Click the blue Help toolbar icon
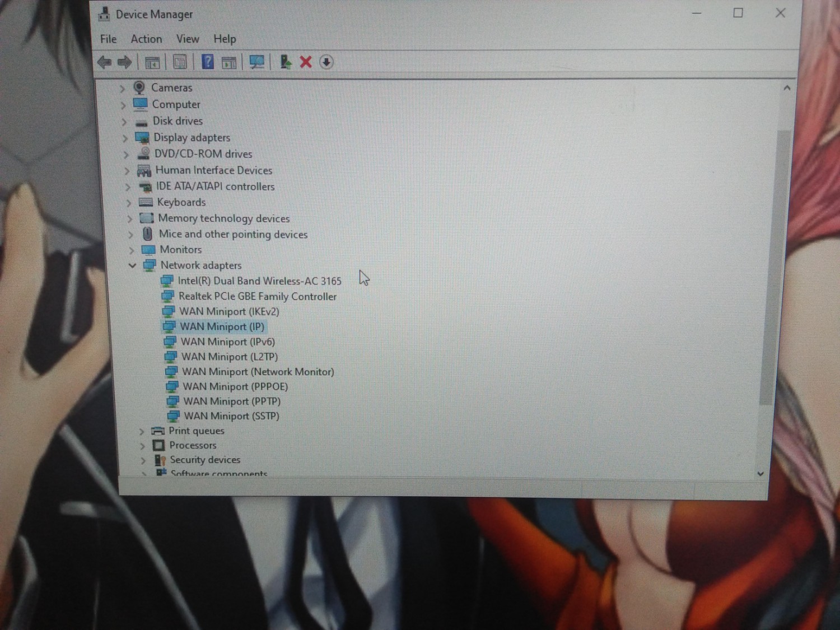 coord(207,62)
